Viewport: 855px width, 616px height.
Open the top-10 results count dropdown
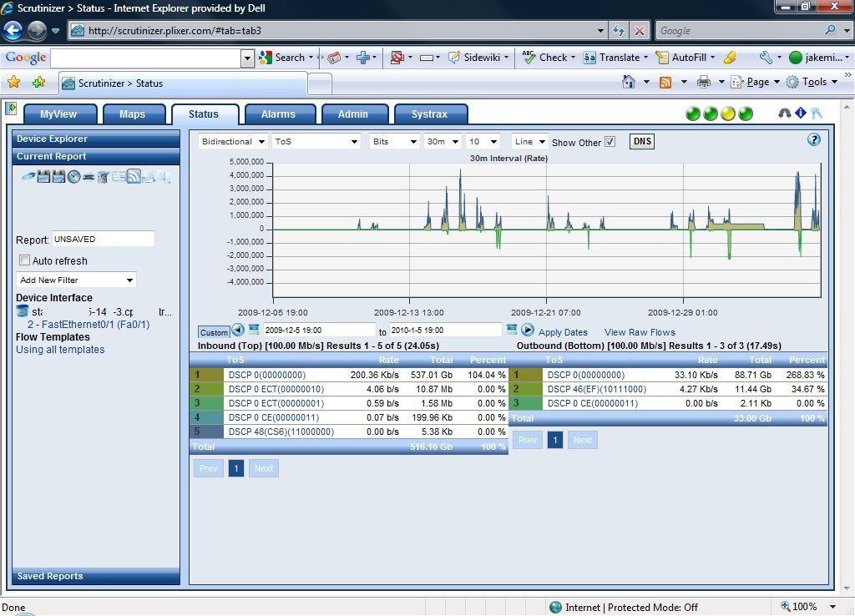483,142
